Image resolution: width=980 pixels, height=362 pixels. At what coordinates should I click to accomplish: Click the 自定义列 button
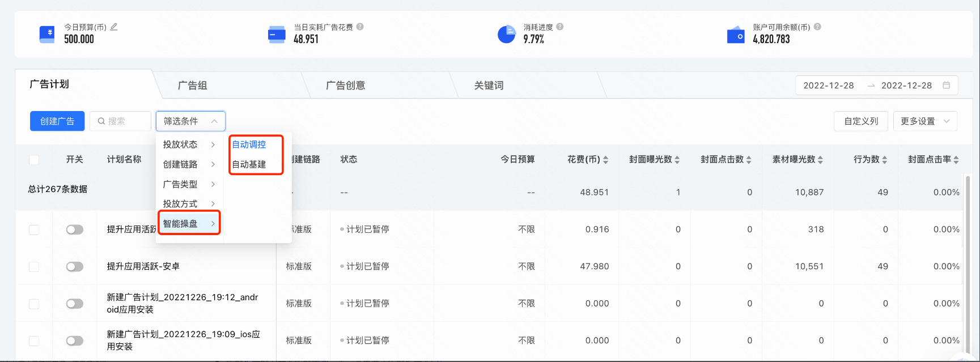[x=860, y=121]
